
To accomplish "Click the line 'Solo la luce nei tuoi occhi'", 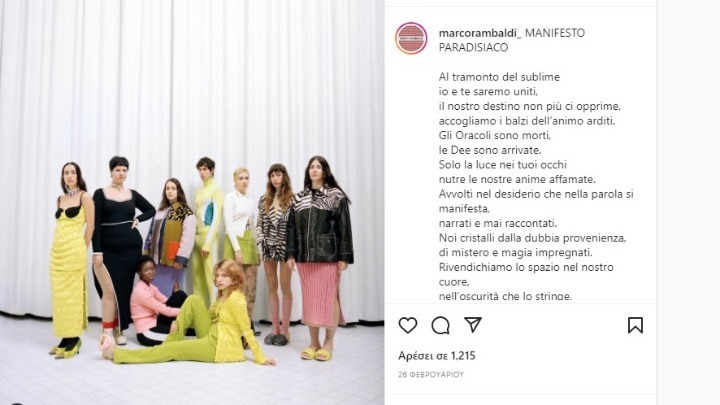I will [503, 165].
